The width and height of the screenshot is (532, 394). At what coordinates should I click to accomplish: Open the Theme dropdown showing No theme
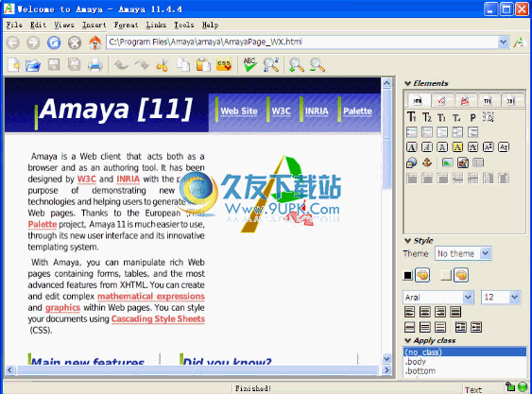486,253
